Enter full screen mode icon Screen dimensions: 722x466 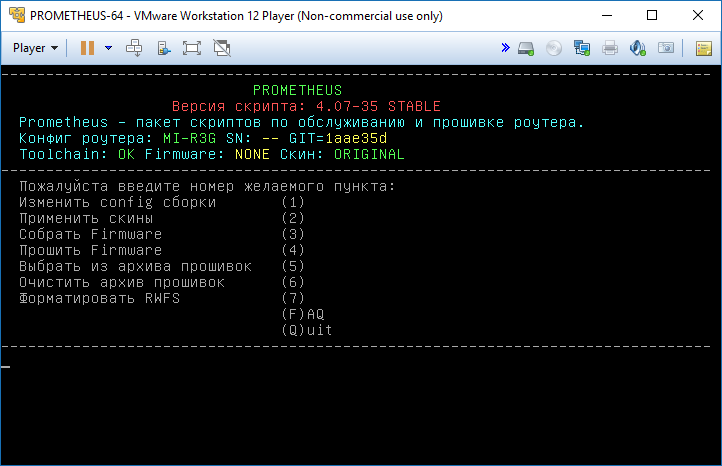tap(192, 48)
